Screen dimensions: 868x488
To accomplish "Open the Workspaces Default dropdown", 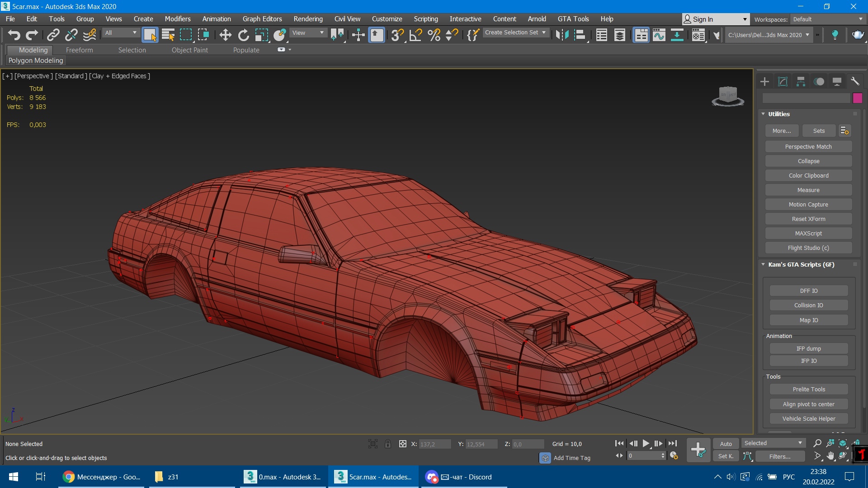I will (x=827, y=19).
